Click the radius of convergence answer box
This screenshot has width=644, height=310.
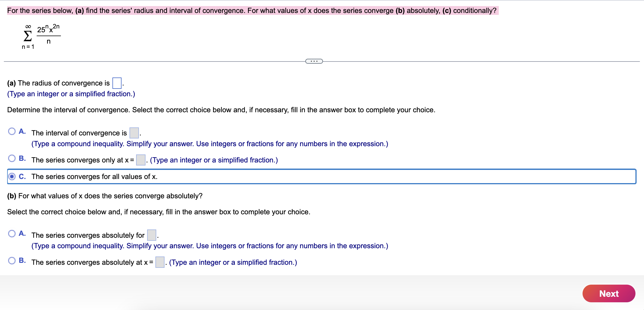coord(117,83)
